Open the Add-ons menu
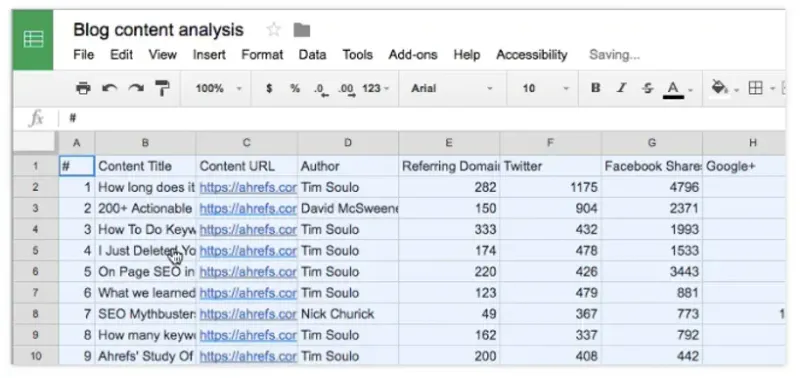 [413, 55]
